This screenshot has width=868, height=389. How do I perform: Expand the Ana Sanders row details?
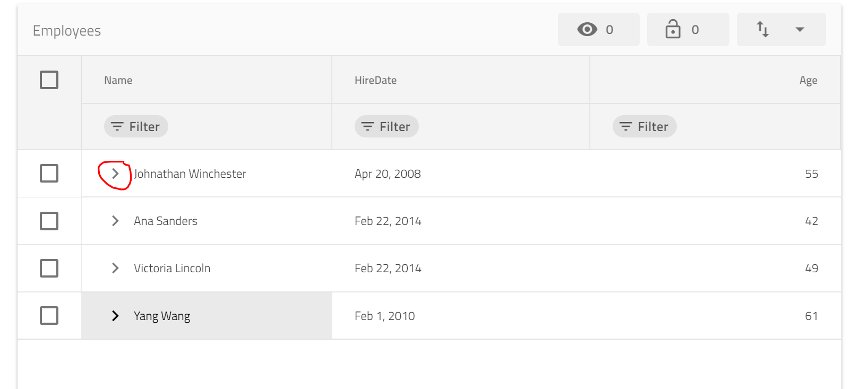pyautogui.click(x=115, y=221)
